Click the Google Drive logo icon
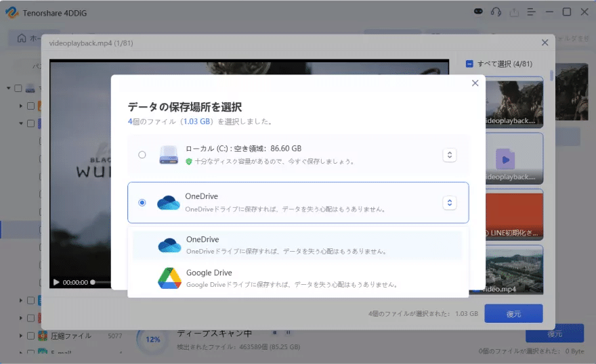 (x=169, y=278)
